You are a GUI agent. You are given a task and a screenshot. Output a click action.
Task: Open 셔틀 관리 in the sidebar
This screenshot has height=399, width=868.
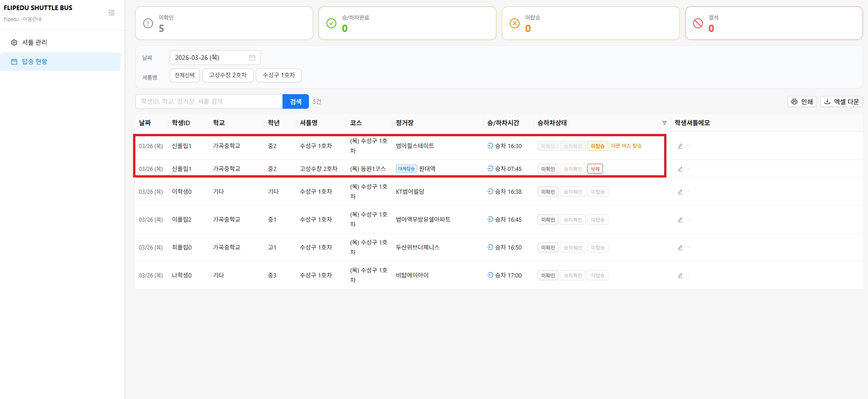[60, 43]
